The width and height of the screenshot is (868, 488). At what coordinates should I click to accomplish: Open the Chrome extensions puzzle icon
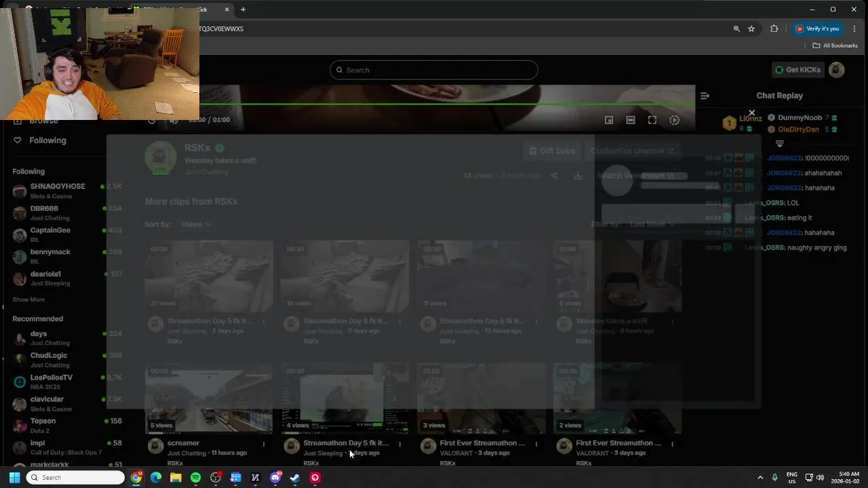774,28
